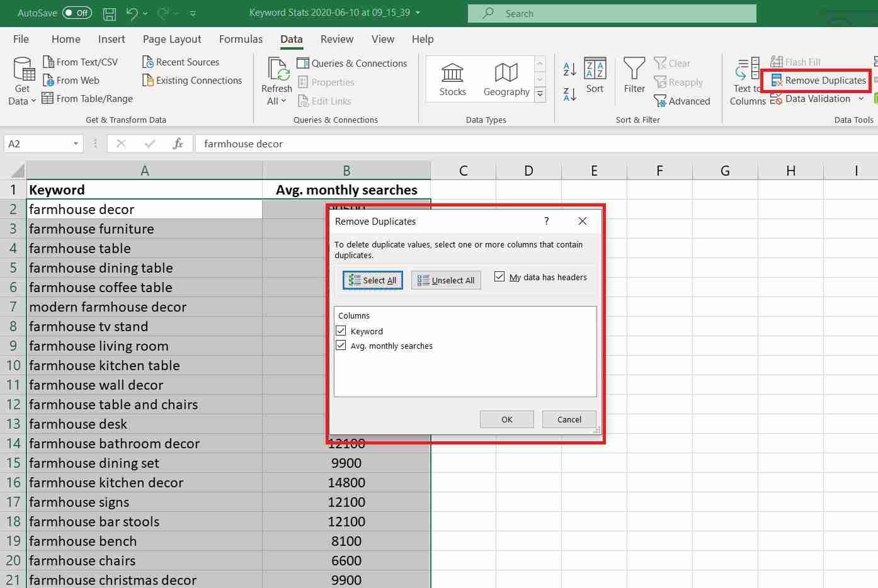
Task: Uncheck the Avg. monthly searches checkbox
Action: click(x=341, y=346)
